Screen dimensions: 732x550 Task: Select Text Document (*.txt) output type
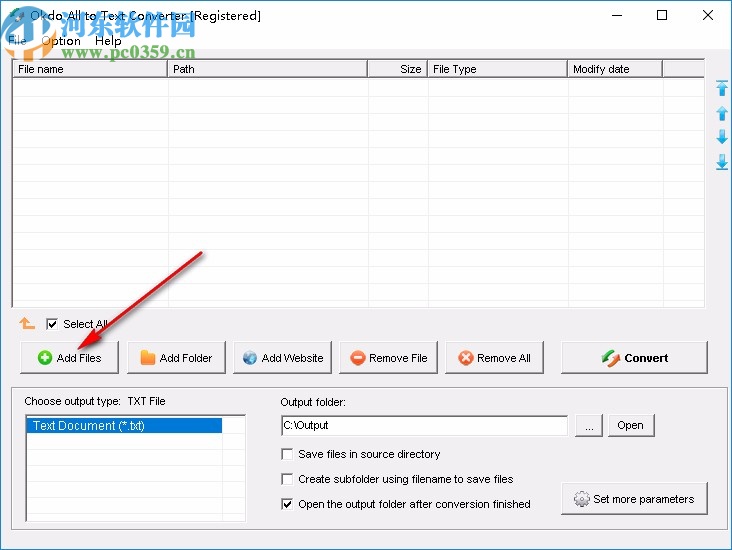tap(124, 425)
